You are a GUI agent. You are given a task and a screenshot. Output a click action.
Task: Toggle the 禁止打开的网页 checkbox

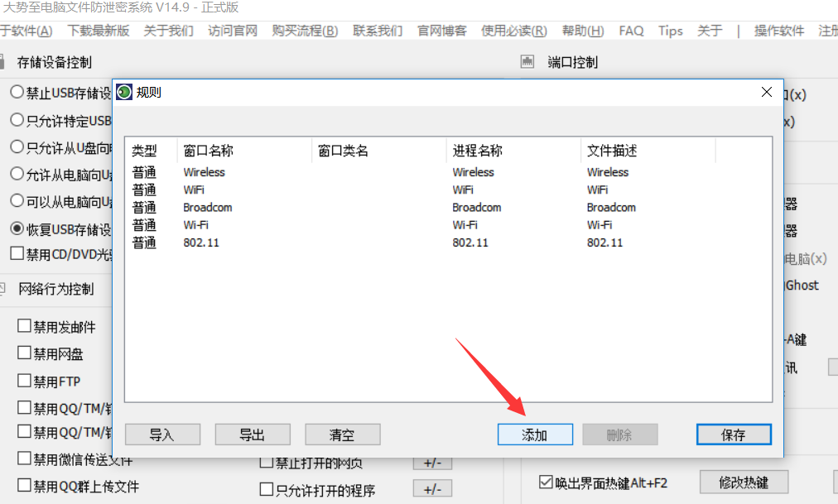[x=266, y=463]
